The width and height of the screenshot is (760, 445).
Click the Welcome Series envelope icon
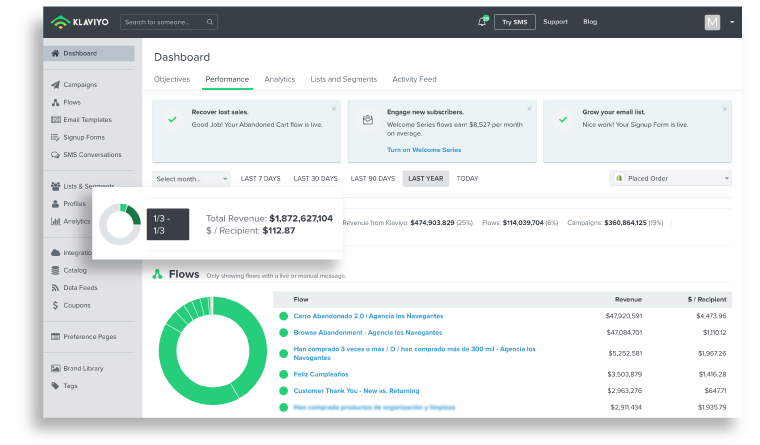point(368,120)
